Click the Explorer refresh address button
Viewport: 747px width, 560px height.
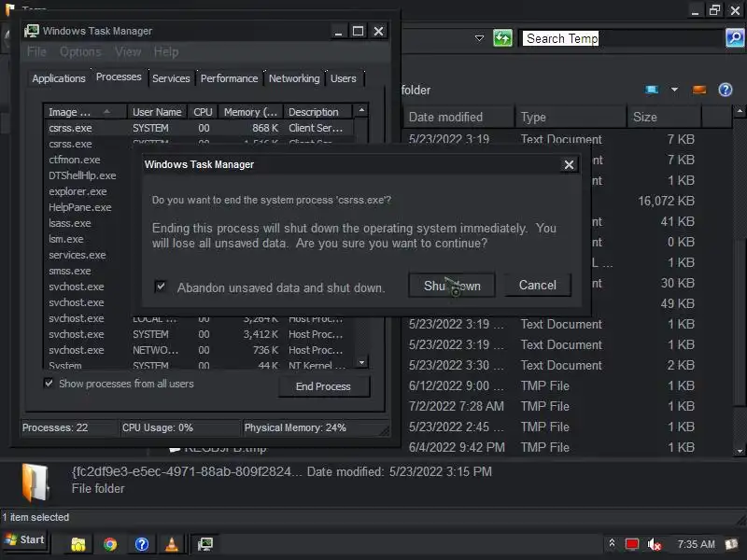pos(502,37)
